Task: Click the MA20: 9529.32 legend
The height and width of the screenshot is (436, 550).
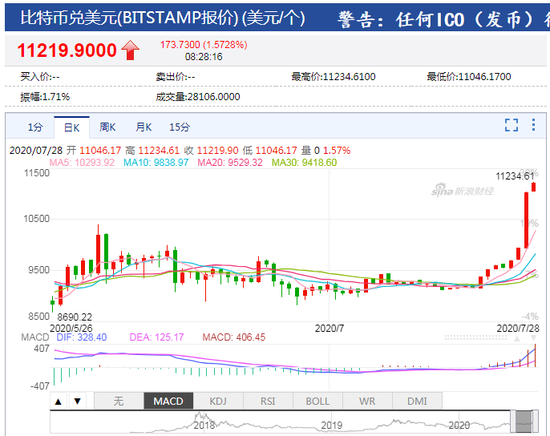Action: tap(230, 162)
